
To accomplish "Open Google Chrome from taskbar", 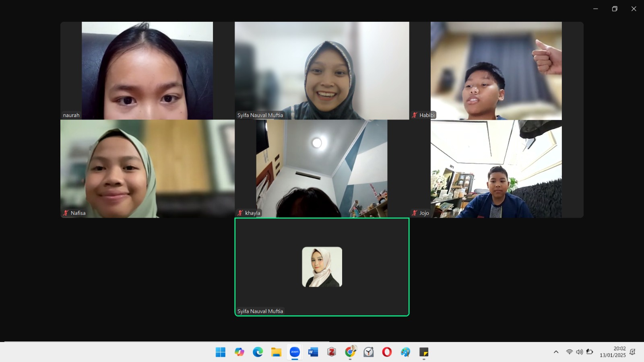I will point(350,352).
